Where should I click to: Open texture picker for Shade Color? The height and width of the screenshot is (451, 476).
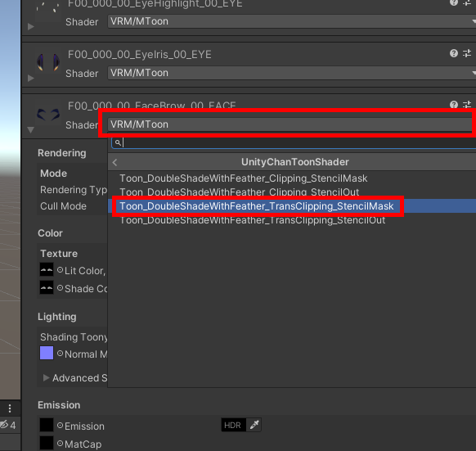pos(60,288)
